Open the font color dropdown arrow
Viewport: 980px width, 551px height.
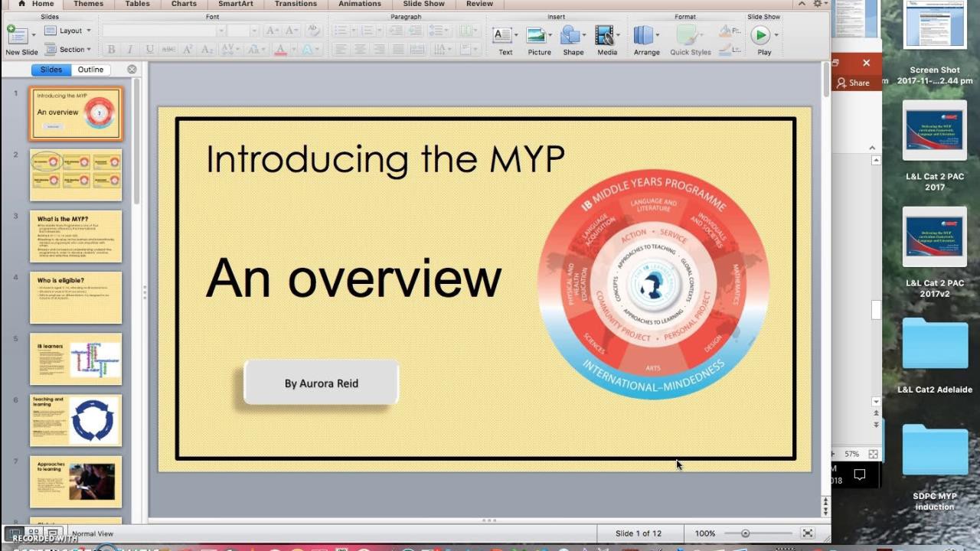(292, 50)
